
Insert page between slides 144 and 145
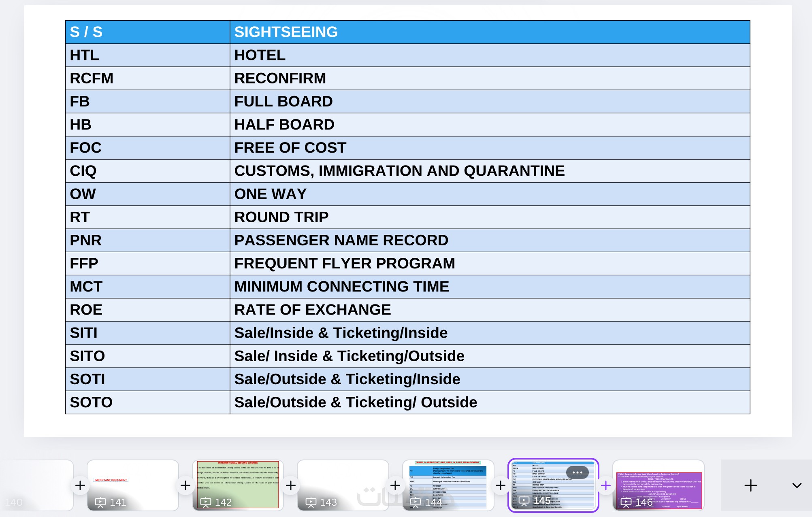(501, 485)
